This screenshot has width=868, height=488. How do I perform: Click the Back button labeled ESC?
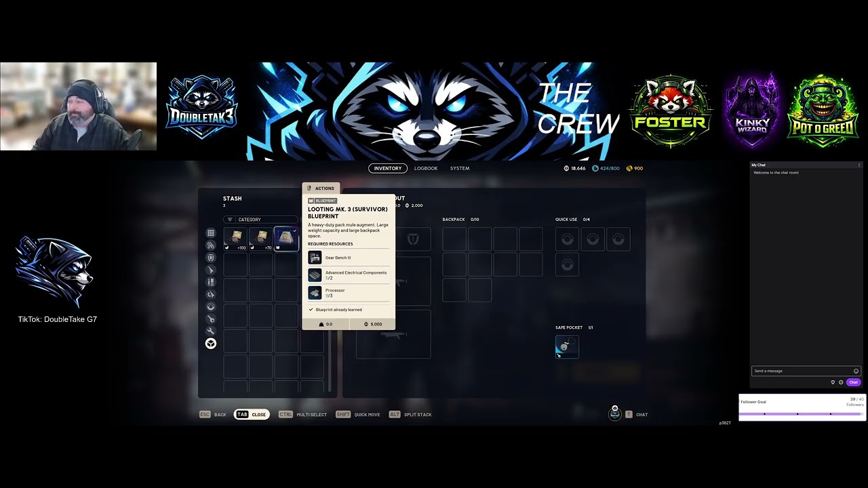coord(213,414)
